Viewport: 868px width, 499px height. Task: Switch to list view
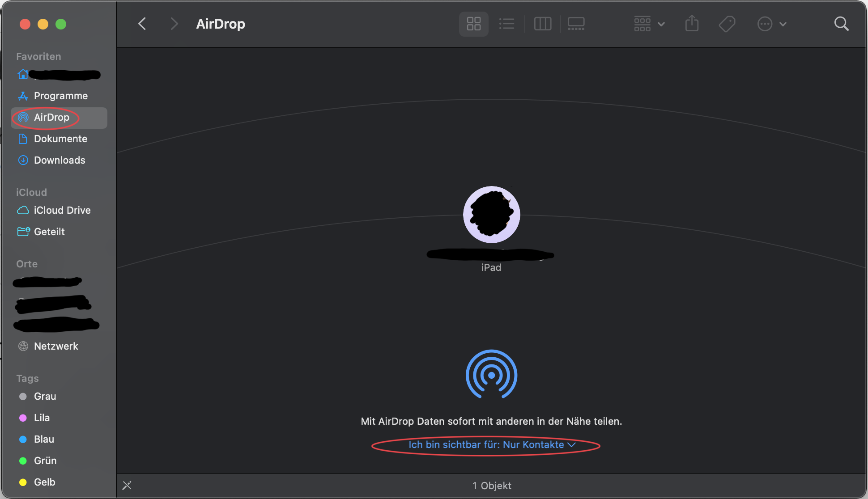pyautogui.click(x=506, y=24)
